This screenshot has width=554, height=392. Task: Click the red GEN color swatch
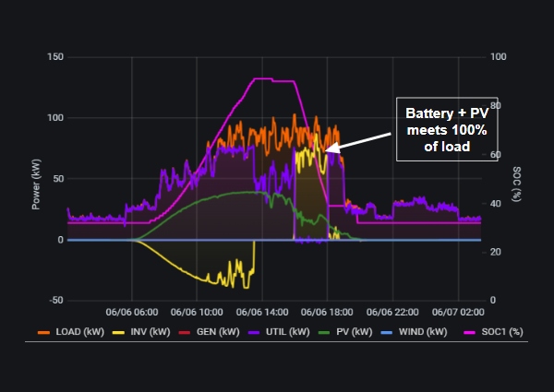(184, 332)
